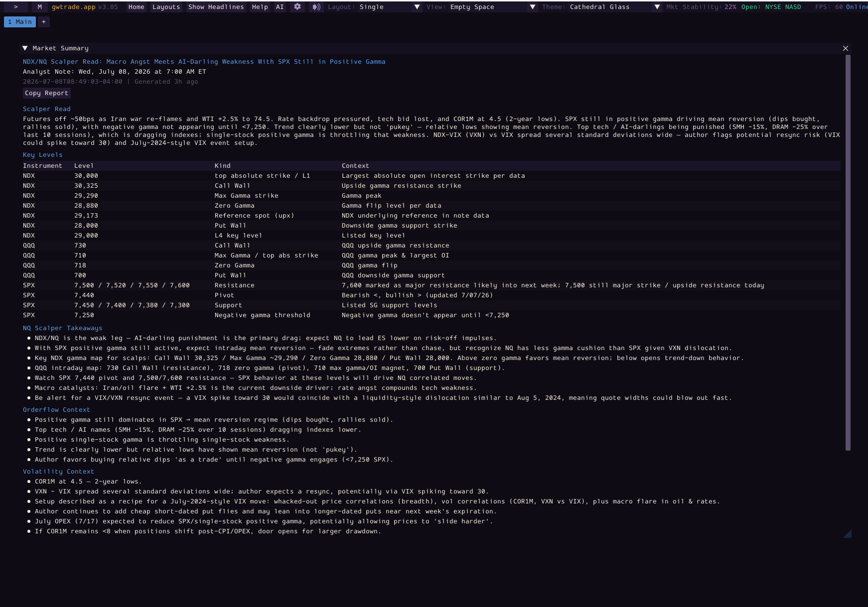The height and width of the screenshot is (607, 868).
Task: Open the settings gear icon
Action: tap(297, 7)
